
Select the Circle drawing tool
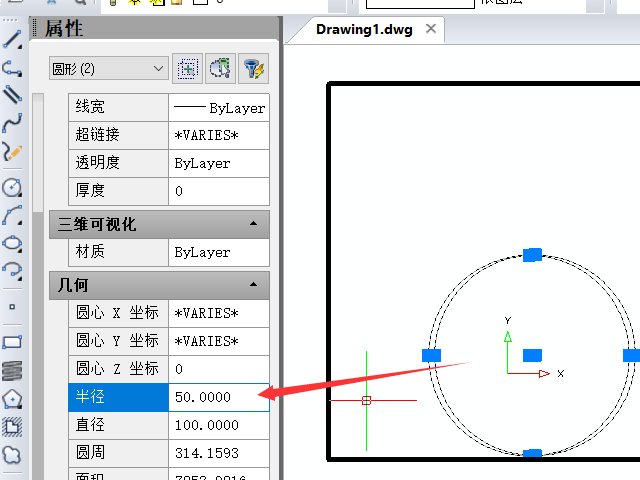point(12,187)
